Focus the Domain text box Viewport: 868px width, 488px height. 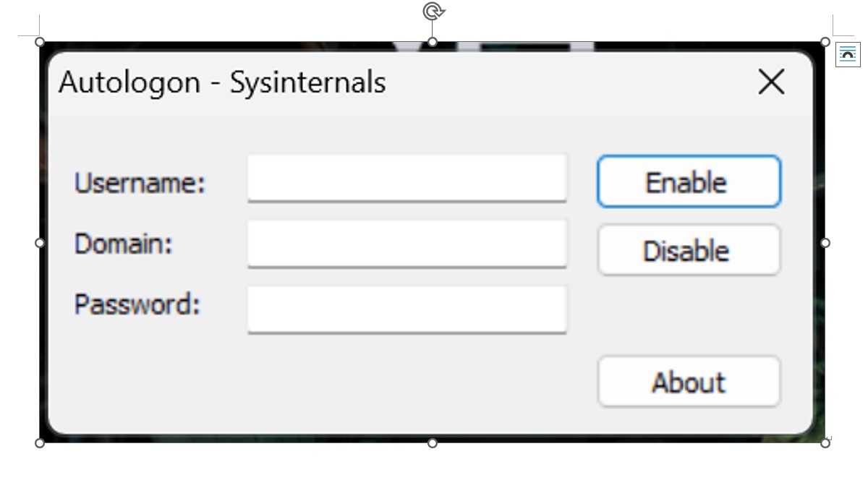pyautogui.click(x=407, y=244)
